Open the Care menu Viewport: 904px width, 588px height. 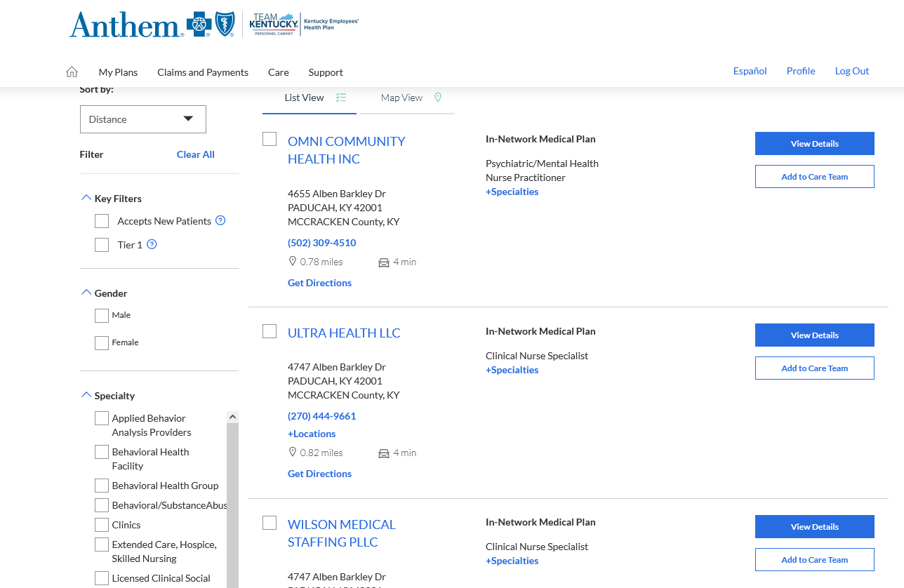pyautogui.click(x=279, y=72)
